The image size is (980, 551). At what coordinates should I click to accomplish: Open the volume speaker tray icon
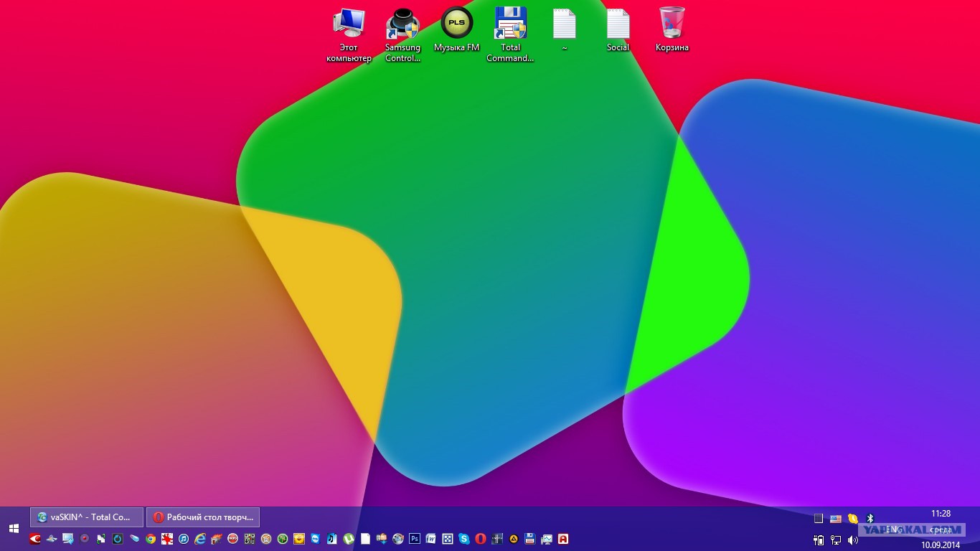(x=853, y=540)
